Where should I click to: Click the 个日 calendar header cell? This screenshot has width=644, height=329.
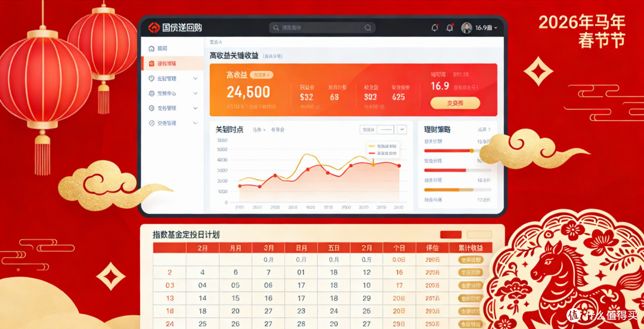pos(399,248)
